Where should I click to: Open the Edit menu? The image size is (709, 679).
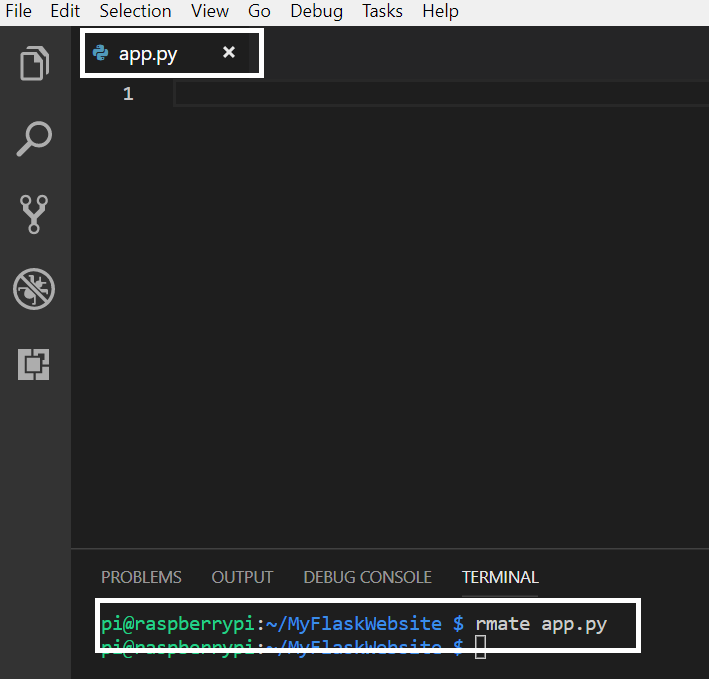[x=65, y=12]
